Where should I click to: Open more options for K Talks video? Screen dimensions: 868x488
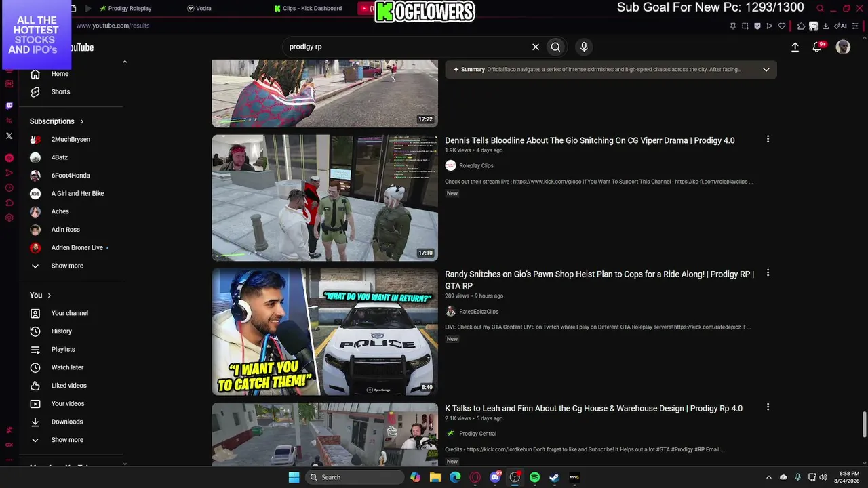pos(768,407)
